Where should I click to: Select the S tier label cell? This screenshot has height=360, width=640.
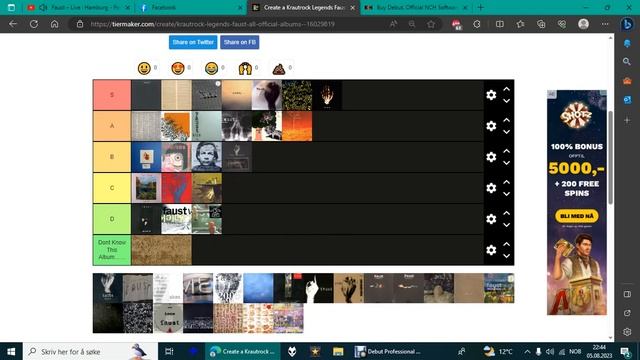pyautogui.click(x=112, y=95)
